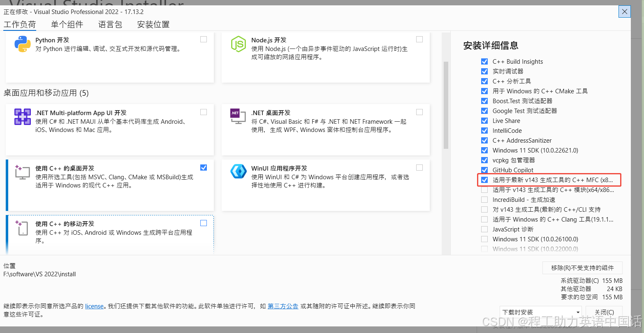Click the 其他驱动器 24 KB line
Viewport: 644px width, 333px height.
tap(592, 289)
